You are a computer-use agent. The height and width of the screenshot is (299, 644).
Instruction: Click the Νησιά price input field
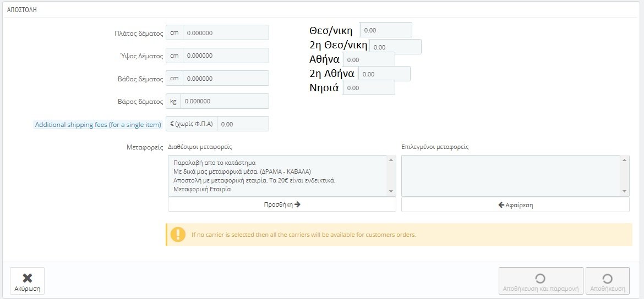pyautogui.click(x=369, y=88)
